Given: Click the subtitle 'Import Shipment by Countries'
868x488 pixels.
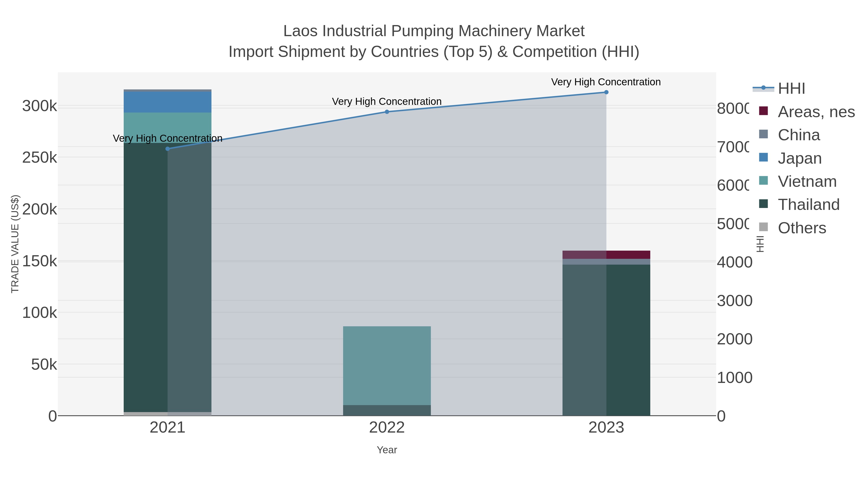Looking at the screenshot, I should click(x=334, y=52).
